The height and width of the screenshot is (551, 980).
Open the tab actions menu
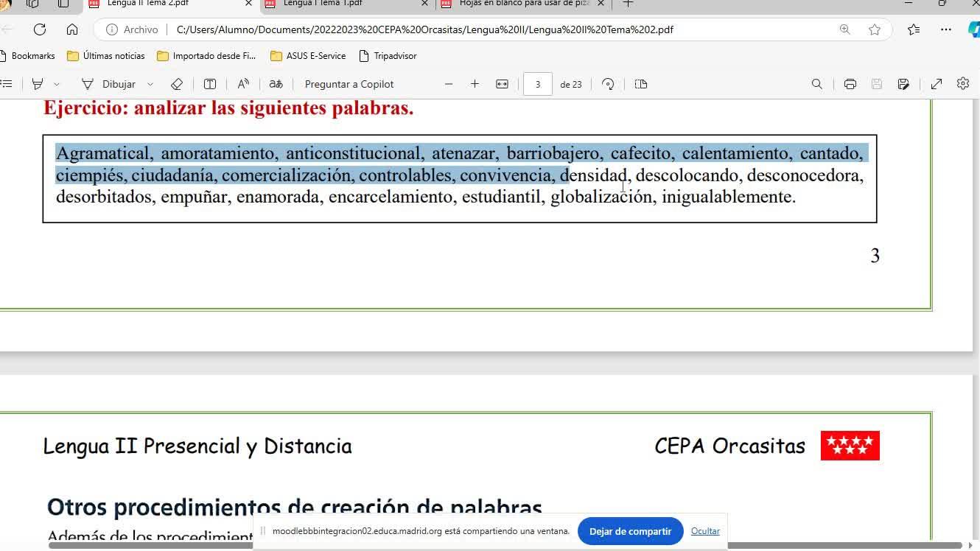pos(32,4)
